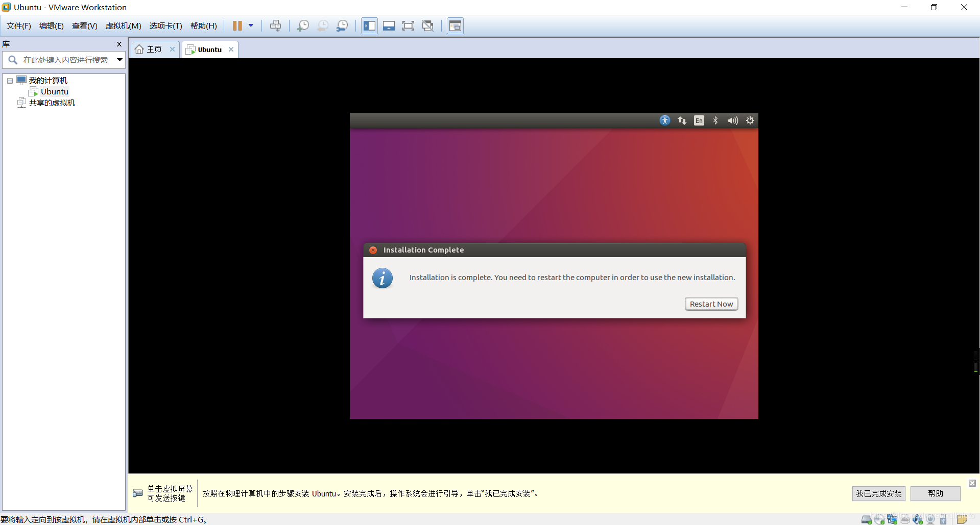This screenshot has width=980, height=525.
Task: Toggle the library sidebar view
Action: [369, 26]
